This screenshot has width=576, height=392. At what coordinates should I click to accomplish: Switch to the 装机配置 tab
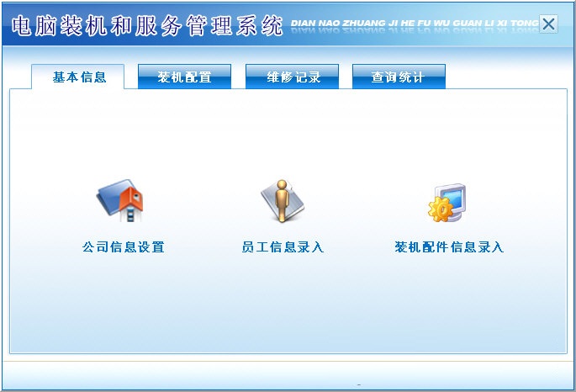pos(184,77)
